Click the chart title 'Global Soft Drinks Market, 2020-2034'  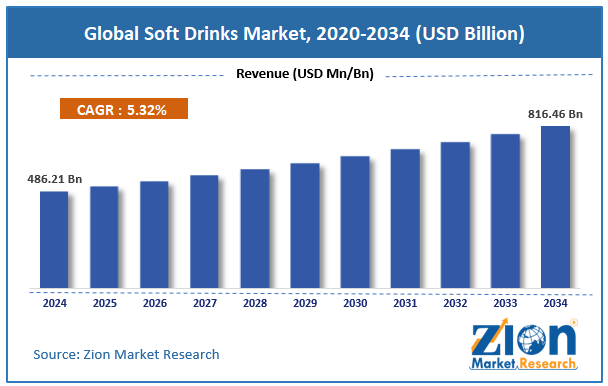[x=304, y=34]
